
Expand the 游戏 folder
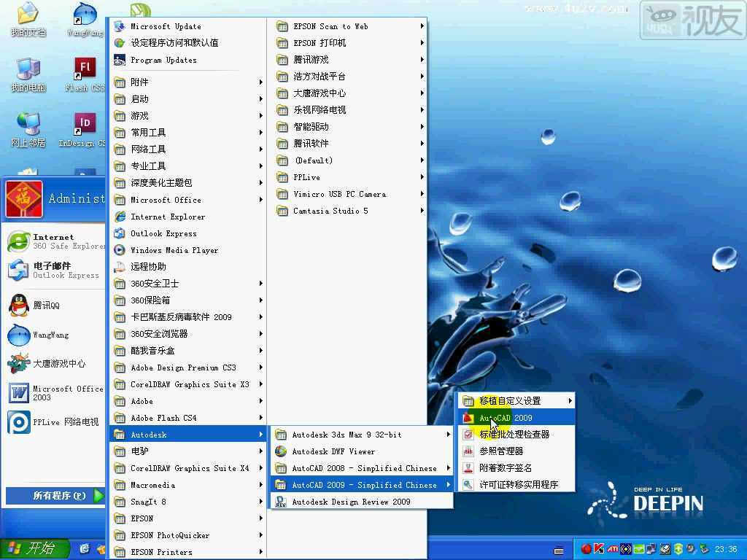(x=187, y=116)
